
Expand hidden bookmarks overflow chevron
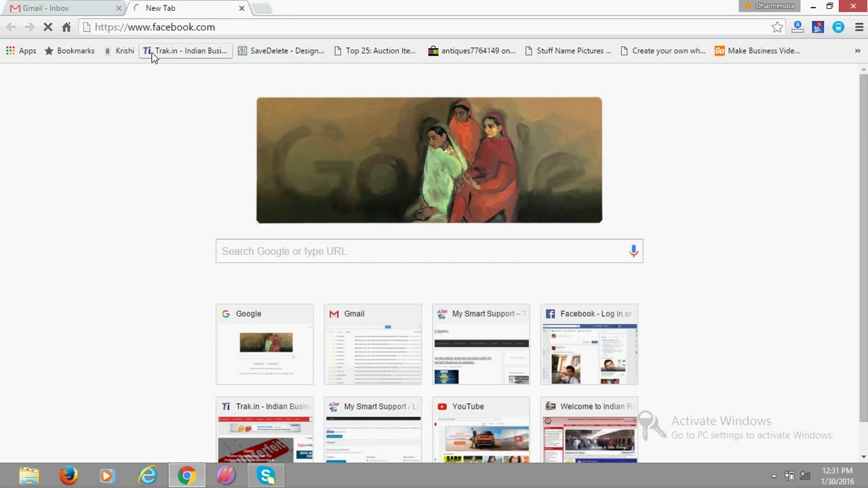857,51
